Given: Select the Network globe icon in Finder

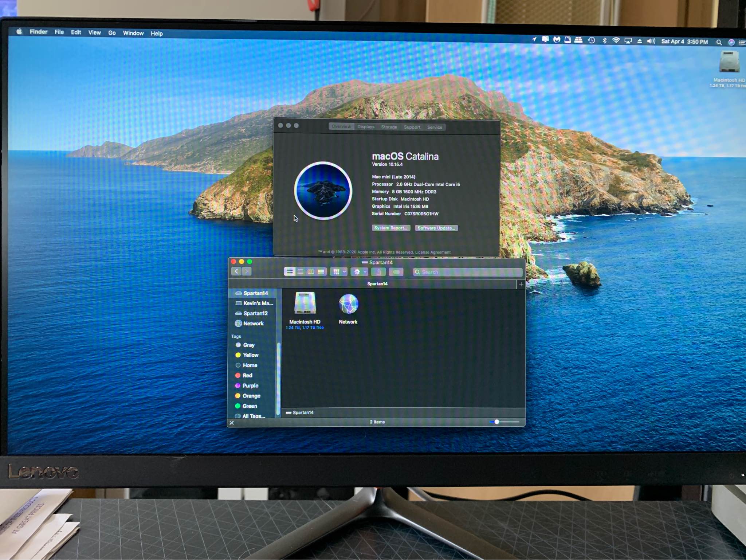Looking at the screenshot, I should (349, 304).
